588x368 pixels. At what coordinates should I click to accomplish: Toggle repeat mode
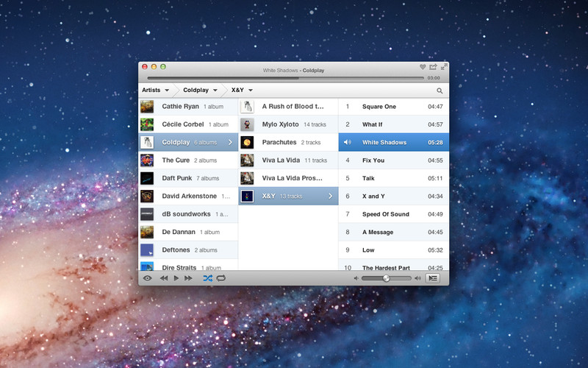click(x=220, y=278)
